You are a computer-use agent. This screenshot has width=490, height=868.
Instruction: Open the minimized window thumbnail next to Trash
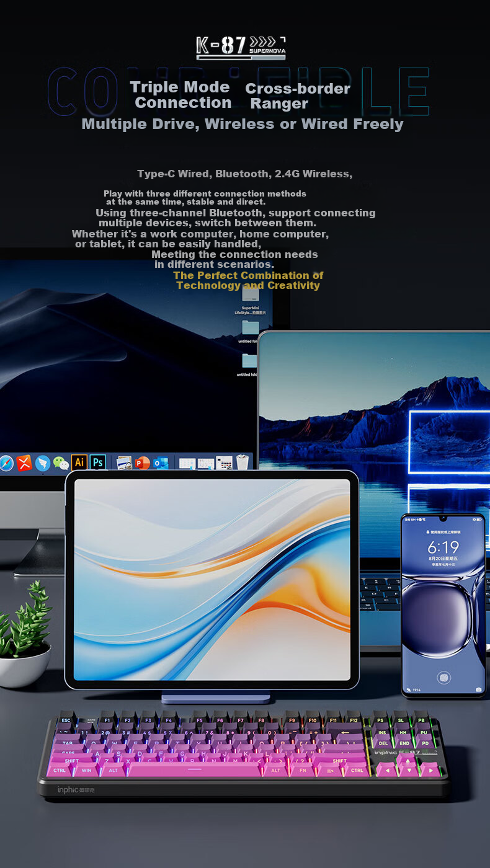pos(224,463)
